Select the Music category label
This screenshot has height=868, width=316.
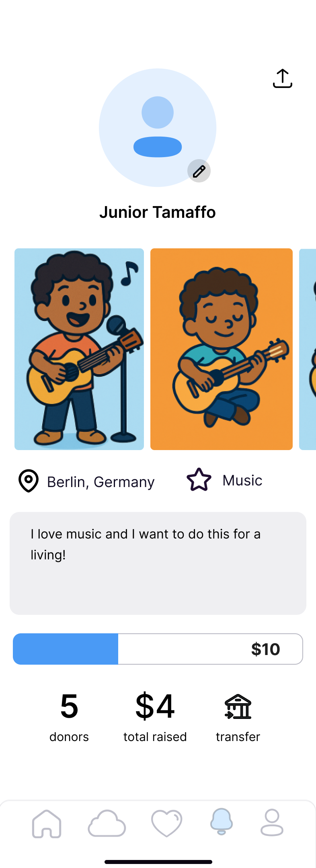(x=242, y=481)
